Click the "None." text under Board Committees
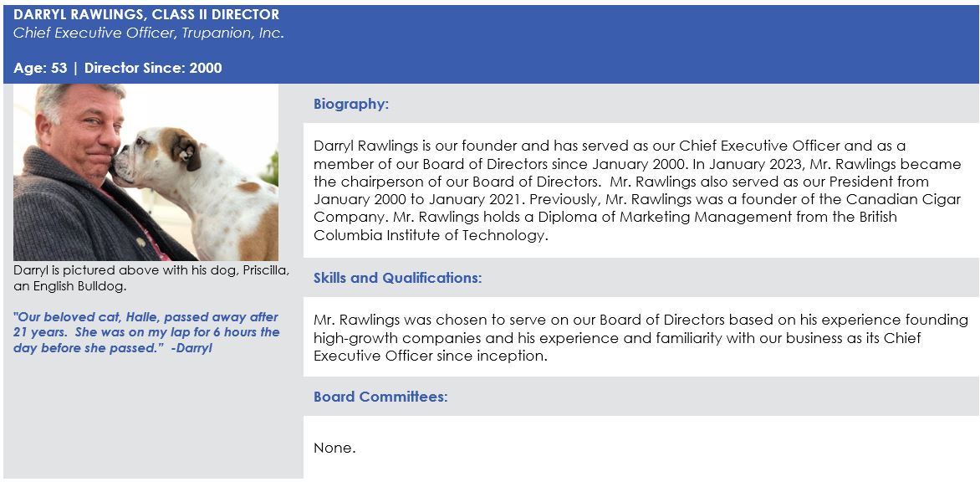 334,448
